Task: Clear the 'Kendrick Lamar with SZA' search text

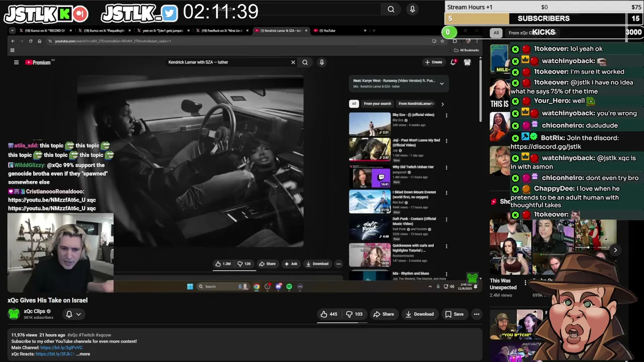Action: click(293, 62)
